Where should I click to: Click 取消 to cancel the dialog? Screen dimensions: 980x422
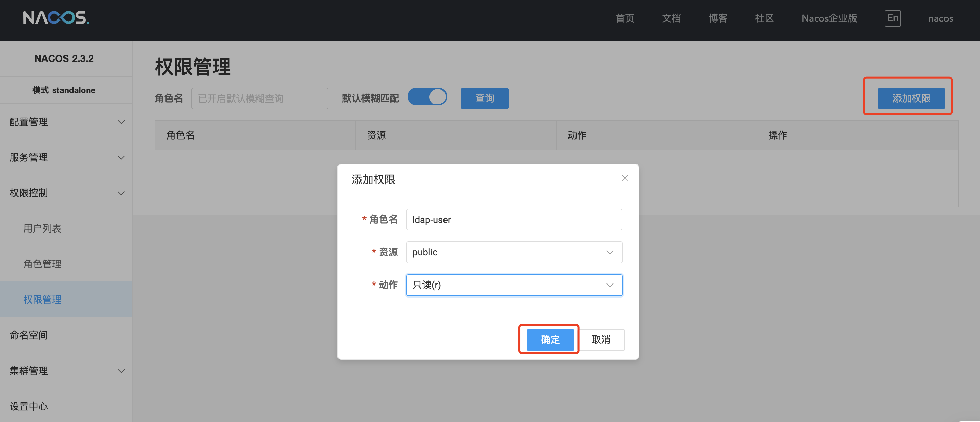[601, 340]
